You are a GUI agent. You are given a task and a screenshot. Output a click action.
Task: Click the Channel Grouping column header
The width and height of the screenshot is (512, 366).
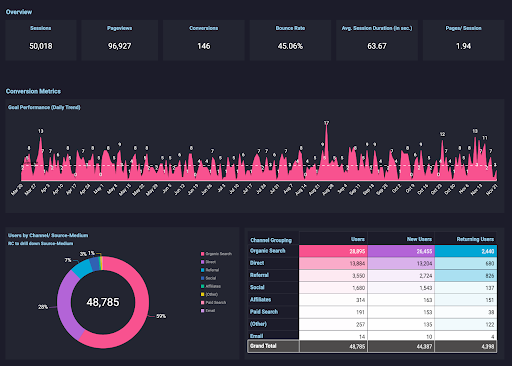pos(271,240)
